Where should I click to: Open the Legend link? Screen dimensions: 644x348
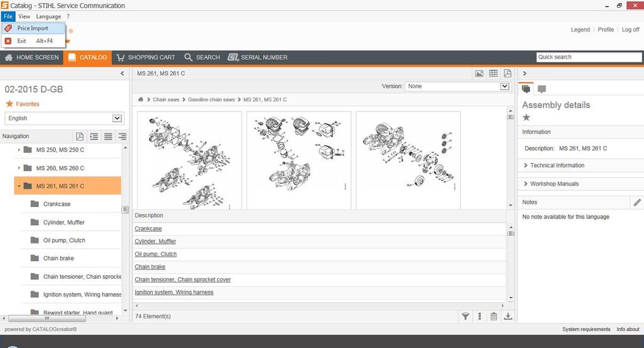pos(580,30)
